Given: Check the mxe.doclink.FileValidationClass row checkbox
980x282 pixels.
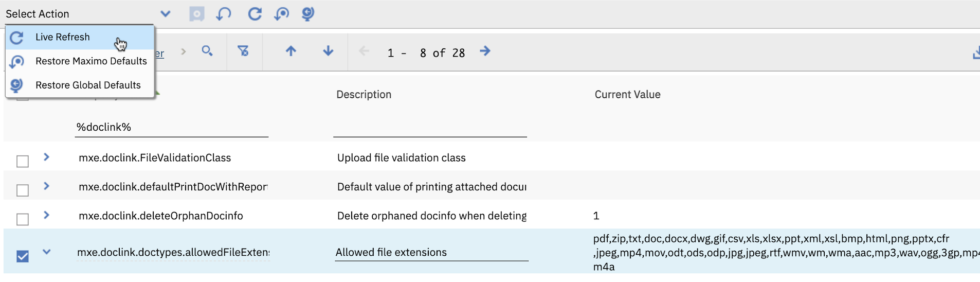Looking at the screenshot, I should point(23,161).
